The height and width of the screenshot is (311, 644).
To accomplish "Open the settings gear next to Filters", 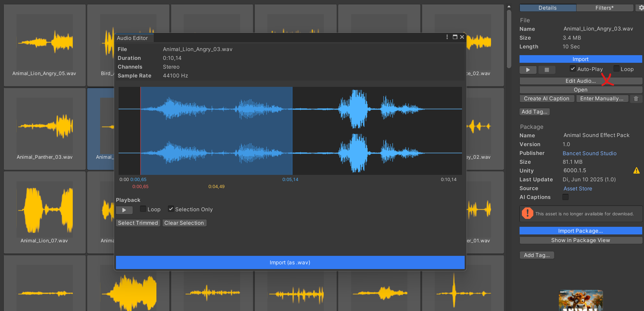I will click(641, 8).
